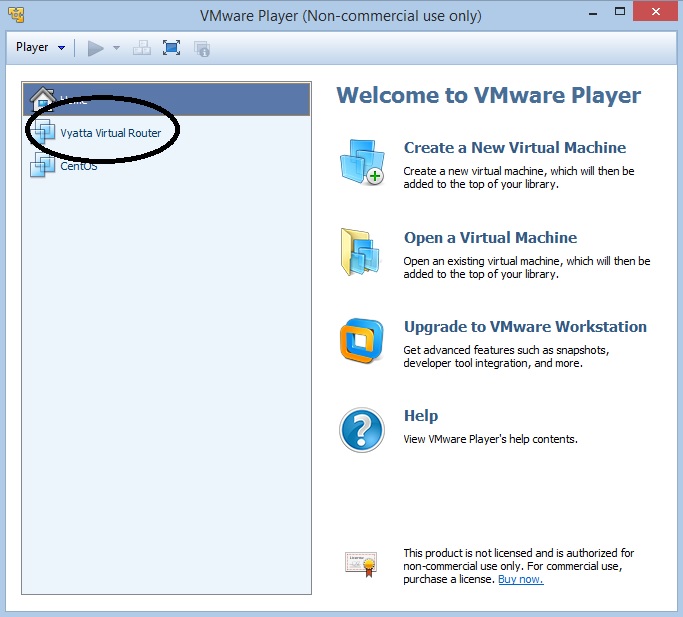683x617 pixels.
Task: Click the Send Ctrl+Alt+Del toolbar icon
Action: 142,48
